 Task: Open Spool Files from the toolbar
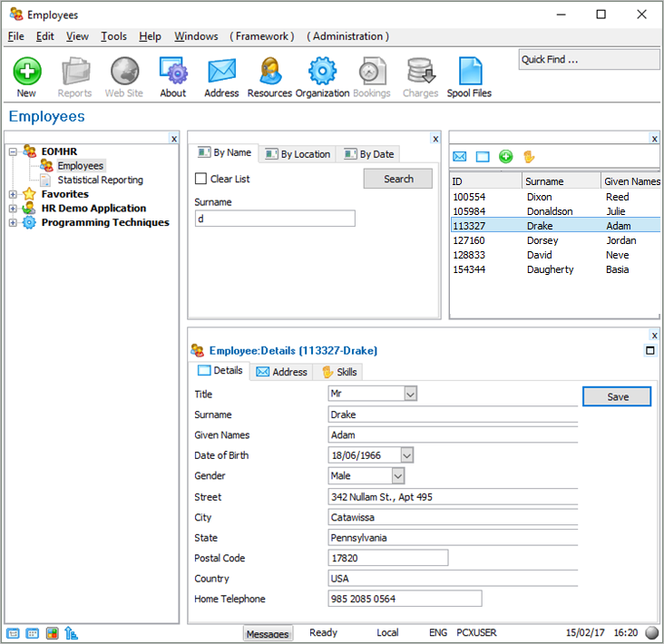[469, 72]
